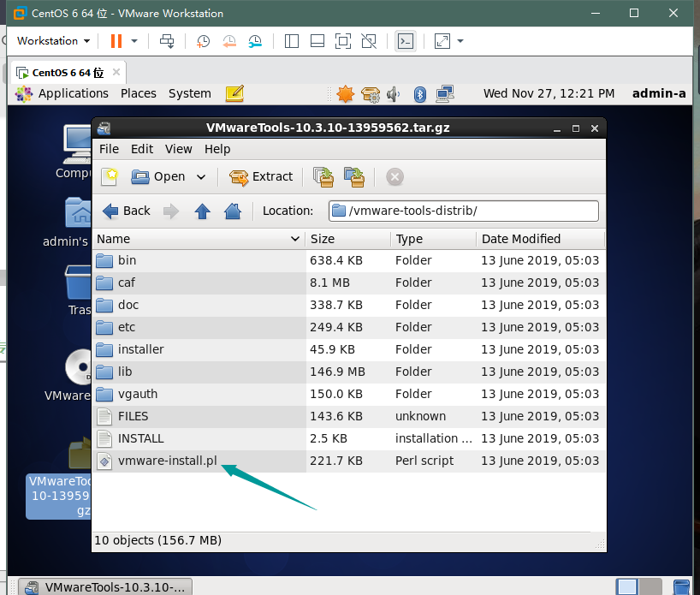This screenshot has height=595, width=700.
Task: Click the add files to archive icon
Action: pos(323,176)
